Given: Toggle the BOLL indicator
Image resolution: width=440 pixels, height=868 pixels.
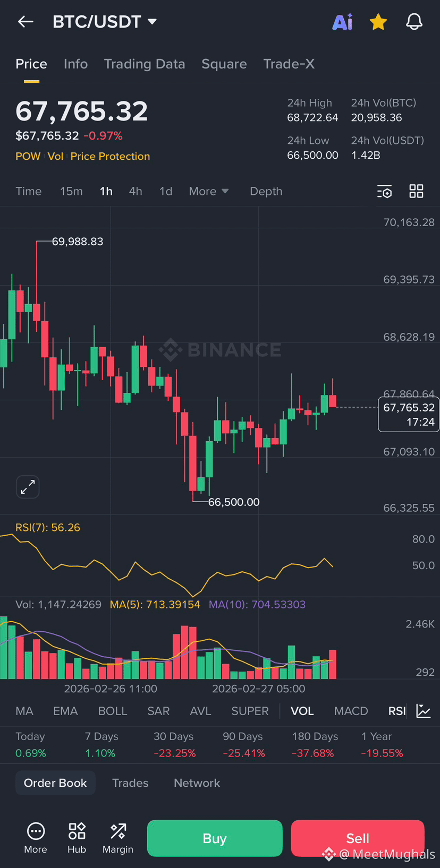Looking at the screenshot, I should [x=113, y=711].
